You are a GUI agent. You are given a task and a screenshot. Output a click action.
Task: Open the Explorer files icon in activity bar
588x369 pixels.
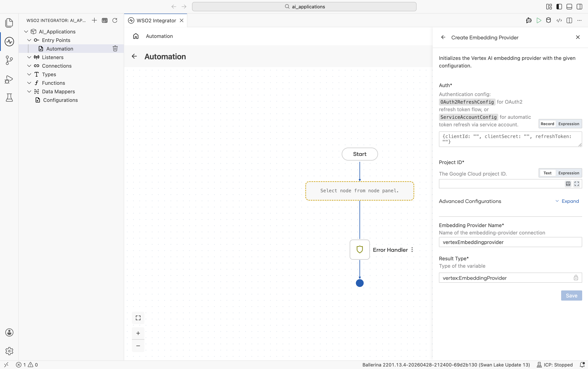pos(9,23)
